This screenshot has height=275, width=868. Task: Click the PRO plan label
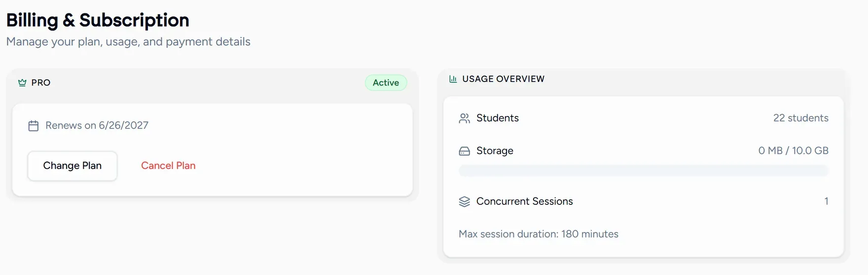pyautogui.click(x=41, y=83)
